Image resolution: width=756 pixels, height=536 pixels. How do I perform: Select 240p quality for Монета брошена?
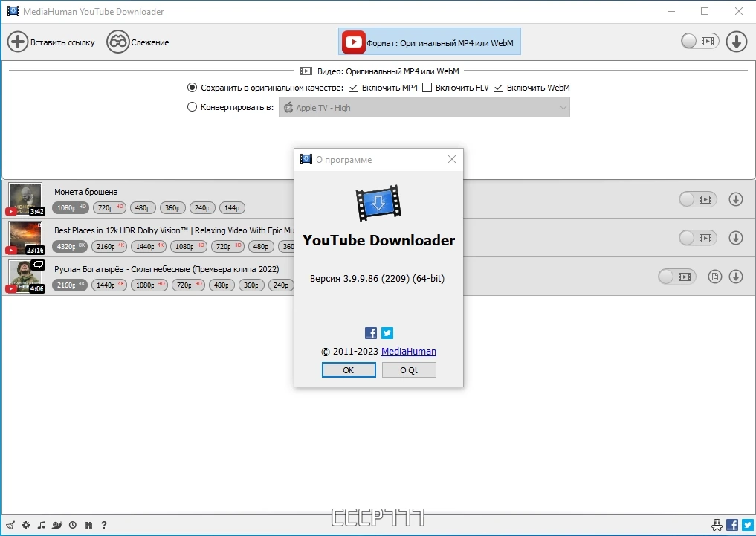[x=202, y=207]
